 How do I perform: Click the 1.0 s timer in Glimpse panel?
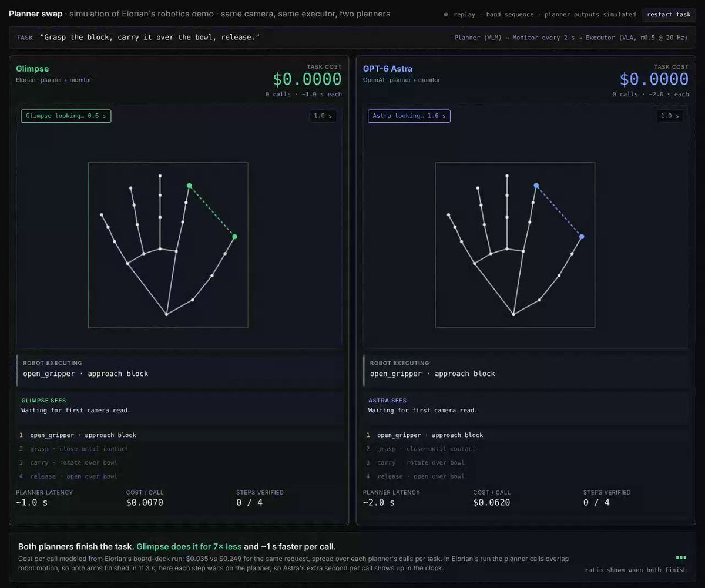point(323,116)
